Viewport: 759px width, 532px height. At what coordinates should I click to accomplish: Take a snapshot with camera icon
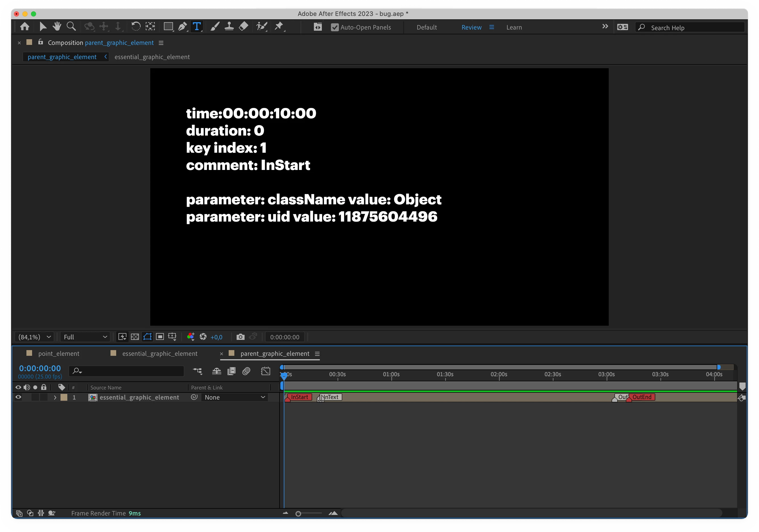(240, 337)
